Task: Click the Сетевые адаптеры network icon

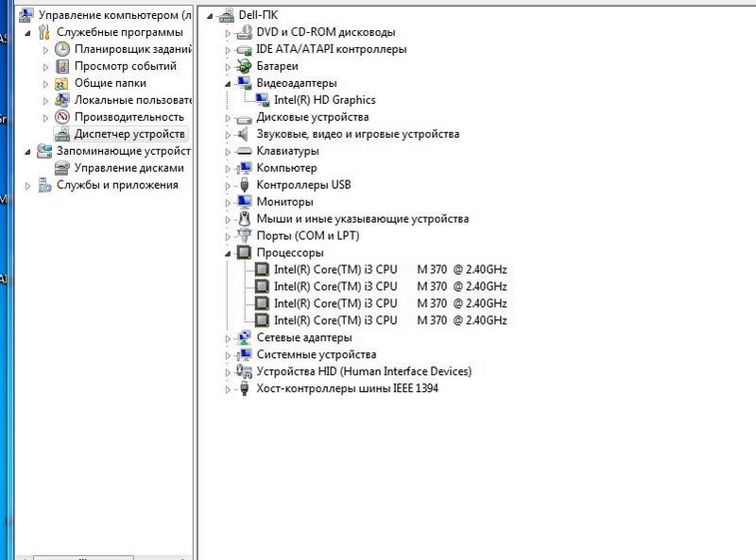Action: pyautogui.click(x=243, y=338)
